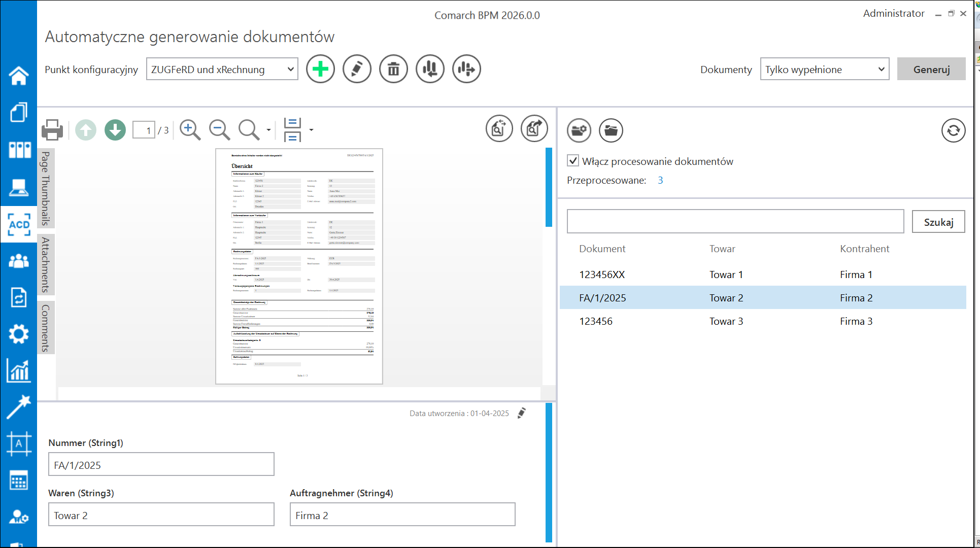Open the ACD module in sidebar
980x548 pixels.
tap(19, 224)
